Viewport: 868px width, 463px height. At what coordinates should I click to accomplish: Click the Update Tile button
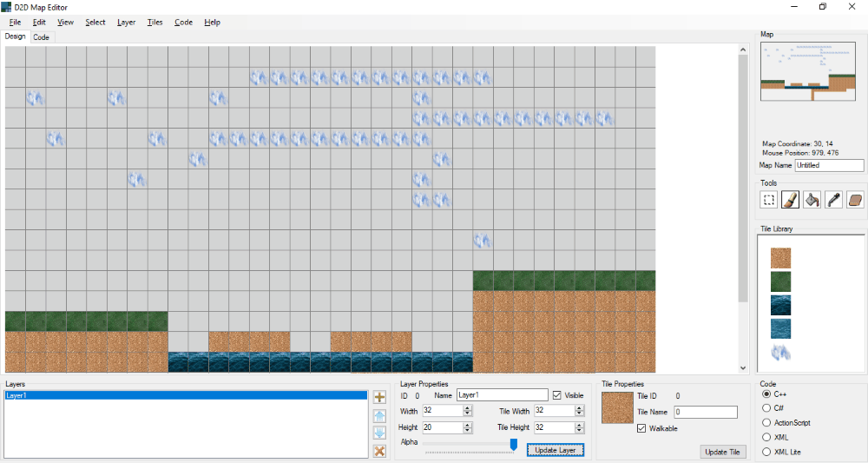[x=723, y=452]
